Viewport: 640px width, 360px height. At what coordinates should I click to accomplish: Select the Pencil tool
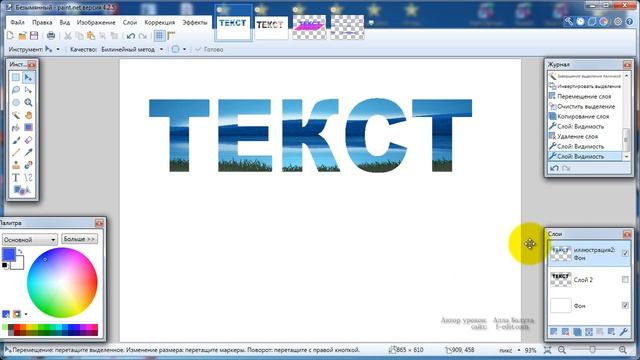pos(16,152)
